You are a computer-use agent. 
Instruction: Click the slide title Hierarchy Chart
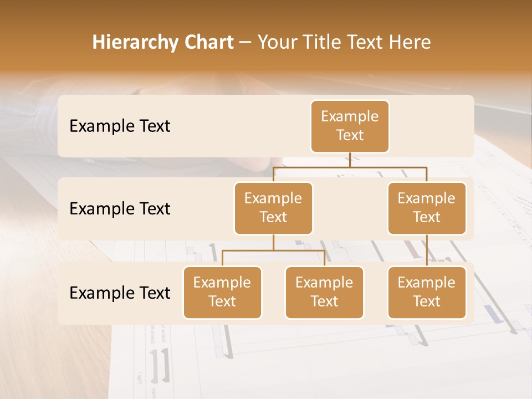pyautogui.click(x=163, y=42)
